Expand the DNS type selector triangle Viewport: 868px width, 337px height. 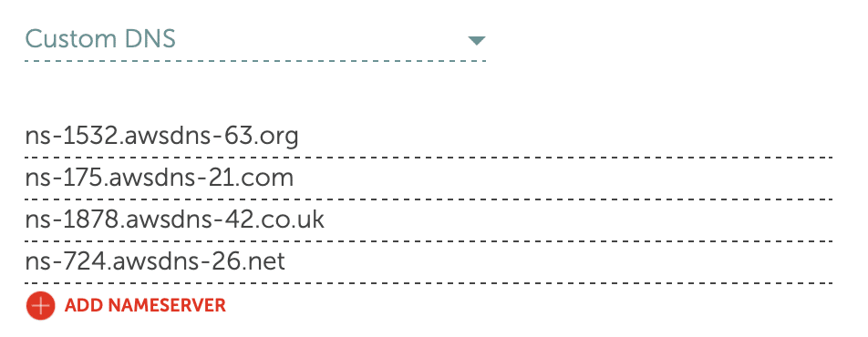[x=476, y=40]
